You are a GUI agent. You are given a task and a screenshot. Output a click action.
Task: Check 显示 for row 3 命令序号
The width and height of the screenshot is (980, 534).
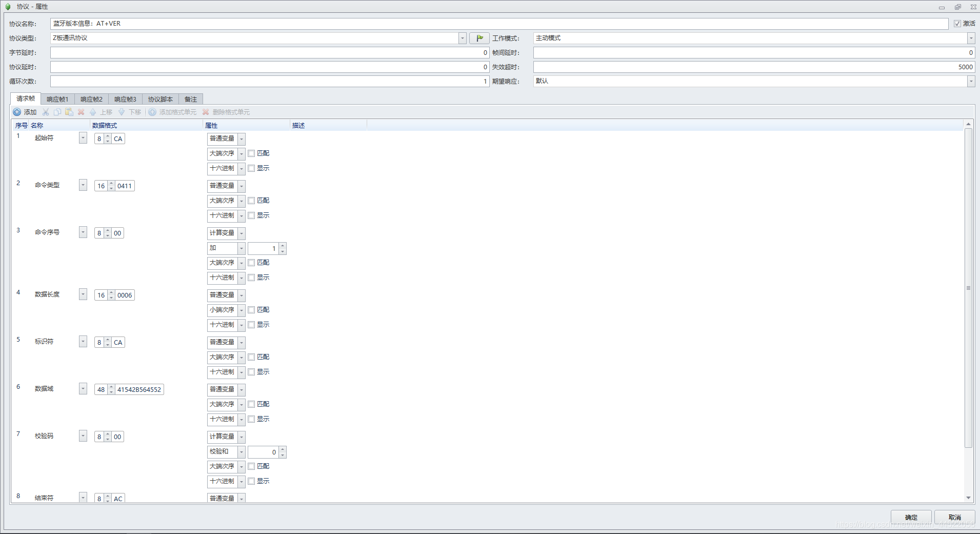pyautogui.click(x=251, y=278)
